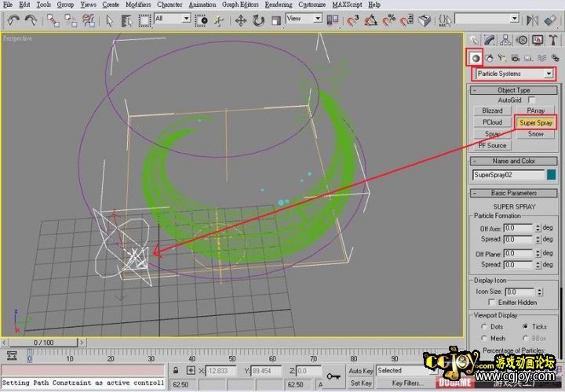
Task: Toggle the Auto Key button
Action: click(361, 370)
